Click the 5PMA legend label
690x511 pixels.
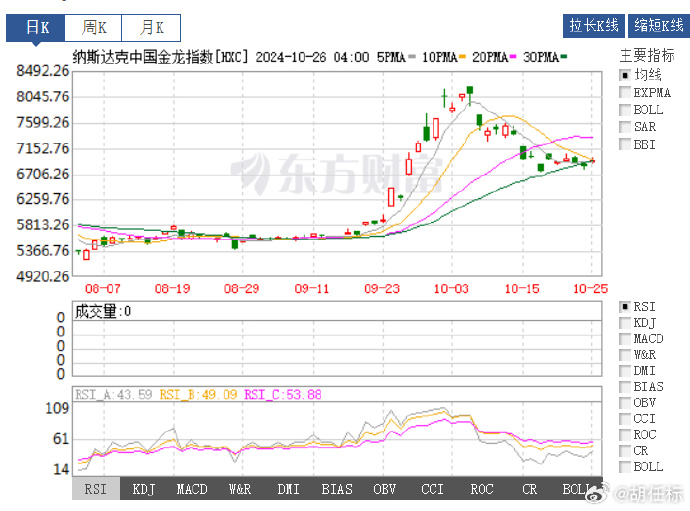point(391,57)
